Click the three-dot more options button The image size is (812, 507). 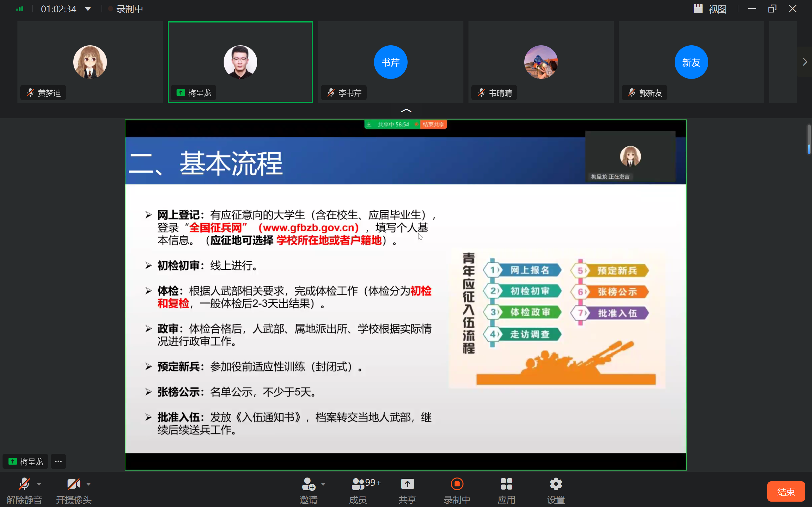coord(58,461)
